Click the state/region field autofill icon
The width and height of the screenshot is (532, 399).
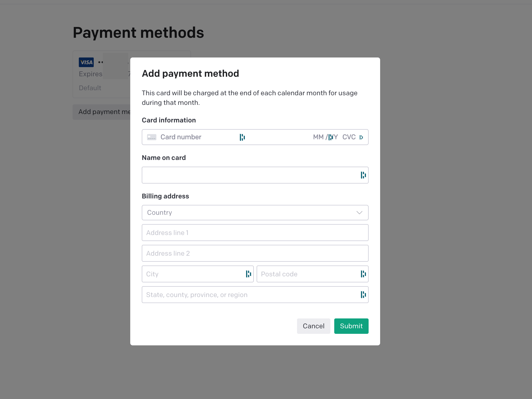click(363, 294)
